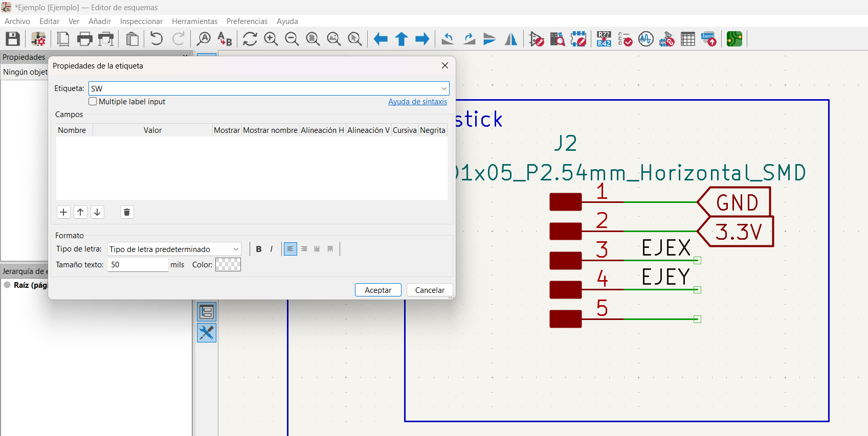The image size is (868, 436).
Task: Open the symbol fields table
Action: pyautogui.click(x=688, y=39)
